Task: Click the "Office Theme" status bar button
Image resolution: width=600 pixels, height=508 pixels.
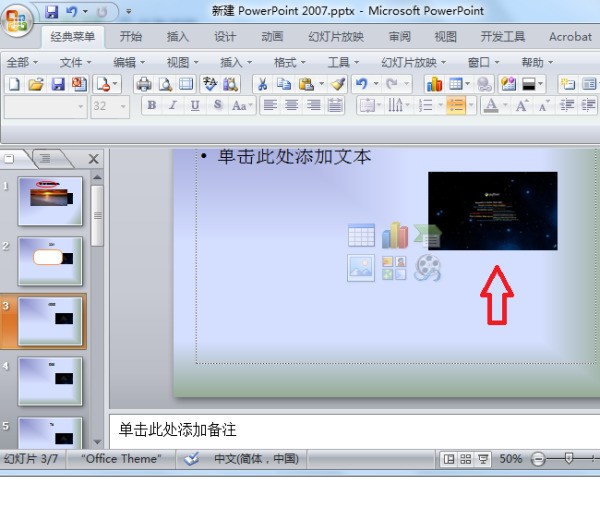Action: 121,458
